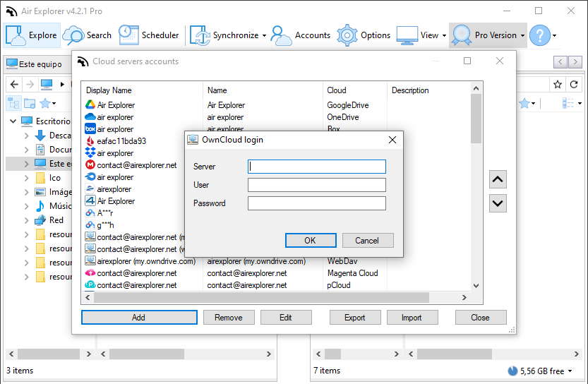Viewport: 588px width, 384px height.
Task: Open the Search cloud tool
Action: coord(87,35)
